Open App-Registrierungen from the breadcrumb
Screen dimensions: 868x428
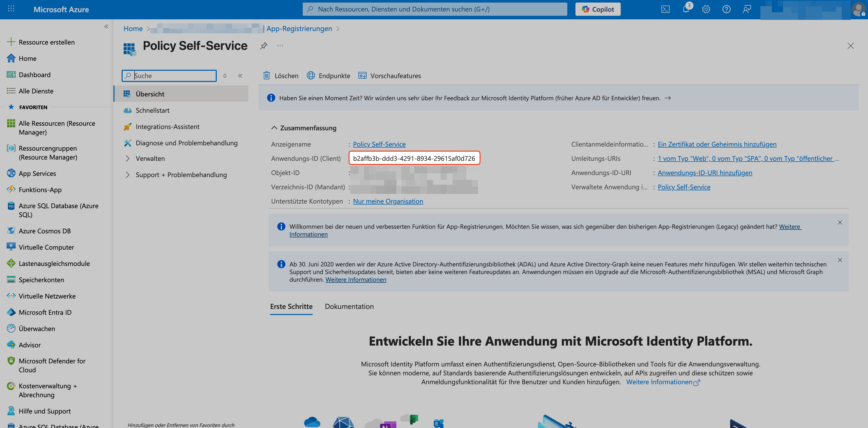click(x=299, y=28)
